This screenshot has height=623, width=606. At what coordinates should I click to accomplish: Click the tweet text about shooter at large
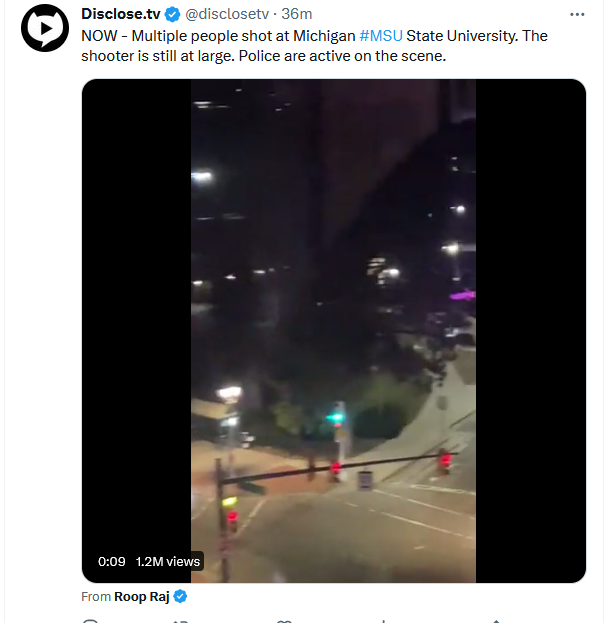pyautogui.click(x=314, y=46)
